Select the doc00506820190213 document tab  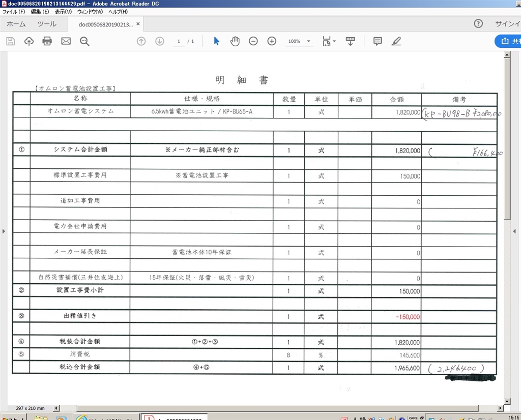coord(105,24)
